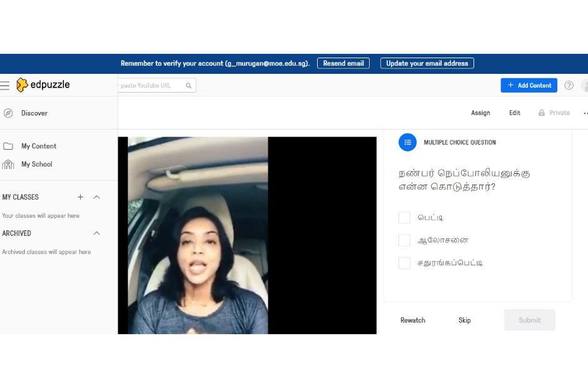Open the three-dot more options menu
588x388 pixels.
coord(585,113)
